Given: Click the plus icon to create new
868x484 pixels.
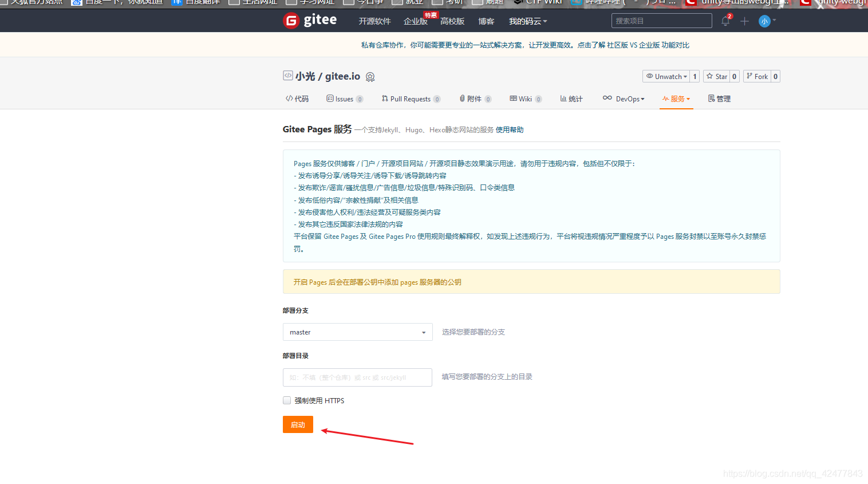Looking at the screenshot, I should (x=744, y=21).
